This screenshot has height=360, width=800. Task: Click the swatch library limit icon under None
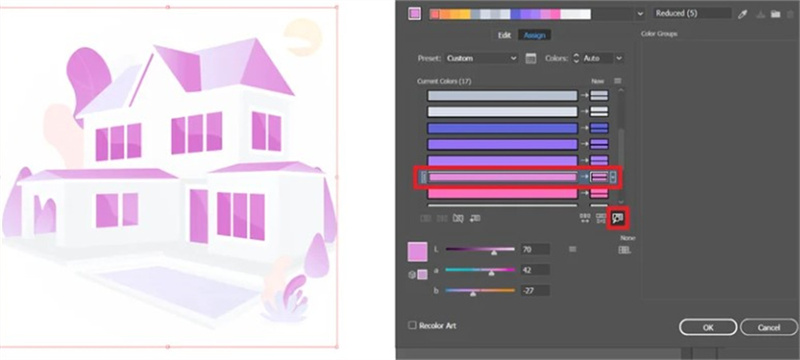click(x=624, y=250)
